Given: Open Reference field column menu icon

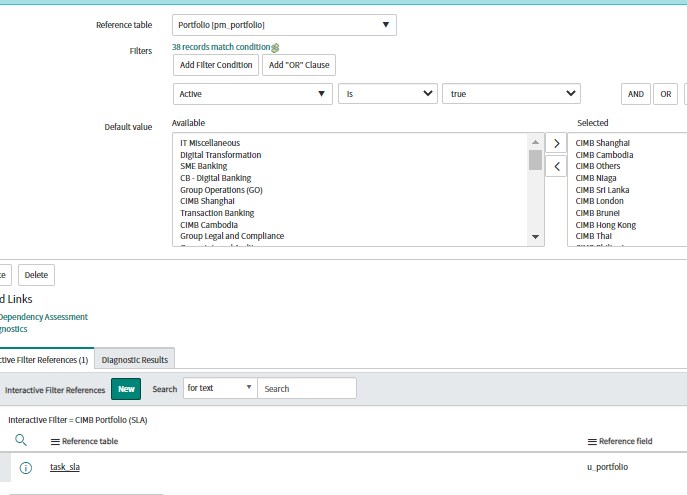Looking at the screenshot, I should 592,442.
